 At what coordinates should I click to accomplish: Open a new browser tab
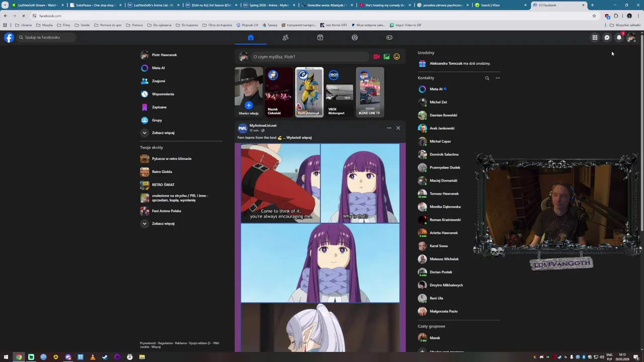point(592,5)
